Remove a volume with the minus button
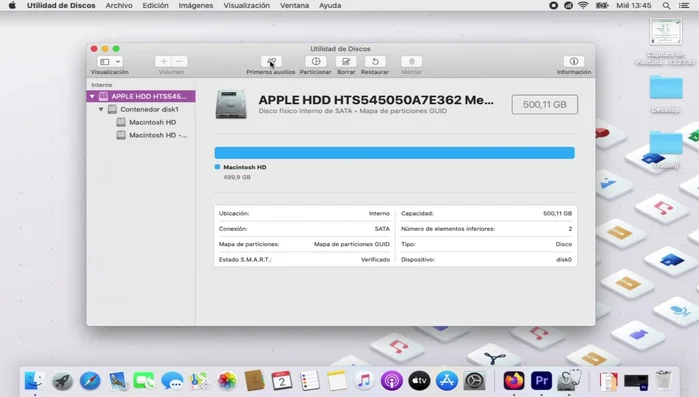This screenshot has height=397, width=699. click(179, 61)
